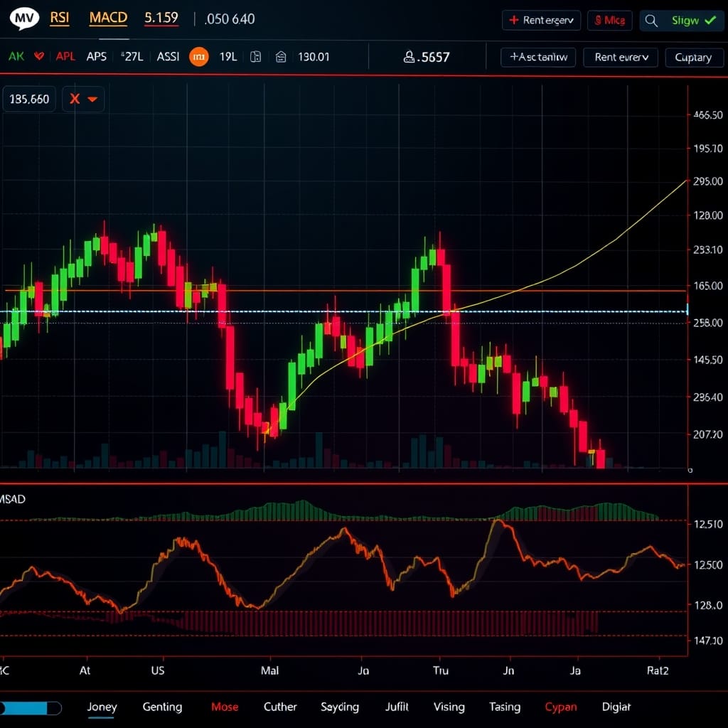
Task: Click the 185,660 price field
Action: (x=29, y=99)
